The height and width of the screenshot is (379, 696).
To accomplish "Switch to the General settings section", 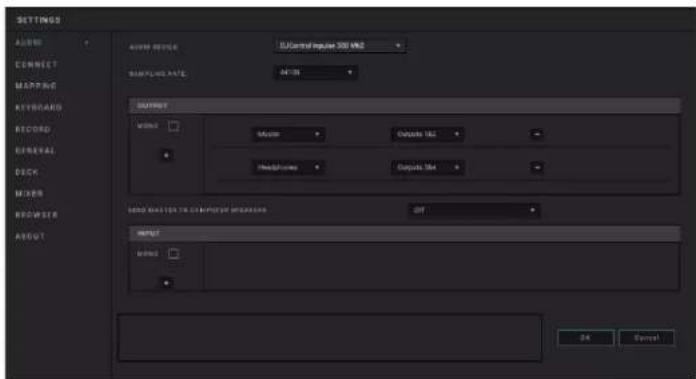I will [x=36, y=150].
